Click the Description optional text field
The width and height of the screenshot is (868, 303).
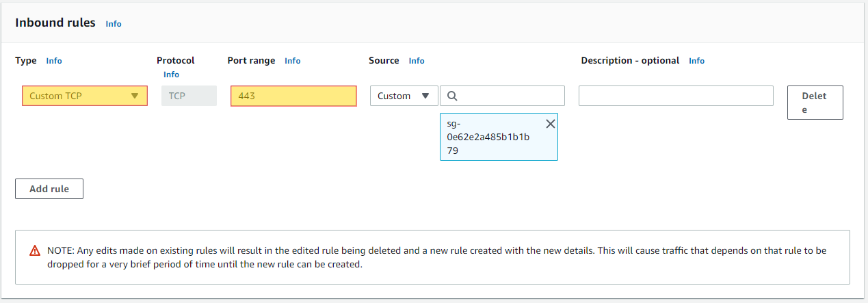pyautogui.click(x=676, y=96)
